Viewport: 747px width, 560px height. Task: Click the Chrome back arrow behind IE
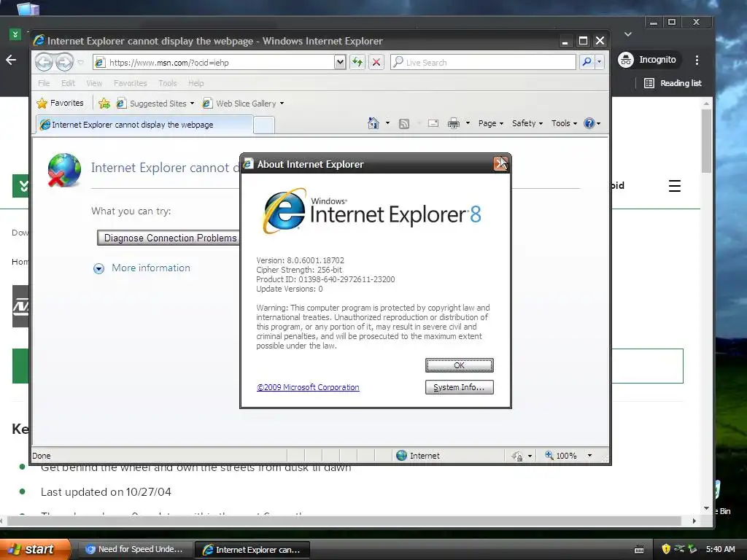tap(11, 60)
